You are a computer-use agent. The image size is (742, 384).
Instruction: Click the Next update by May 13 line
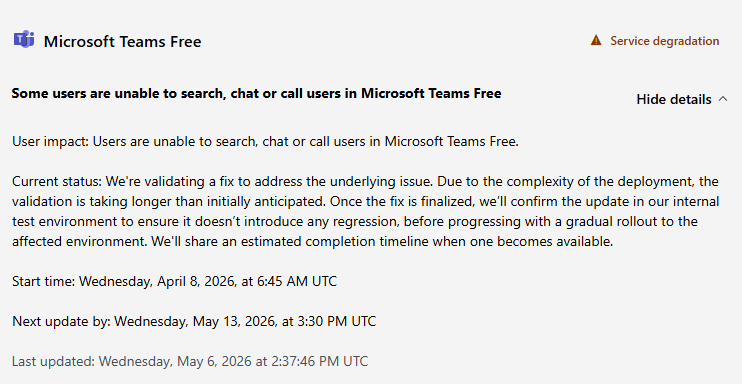194,321
